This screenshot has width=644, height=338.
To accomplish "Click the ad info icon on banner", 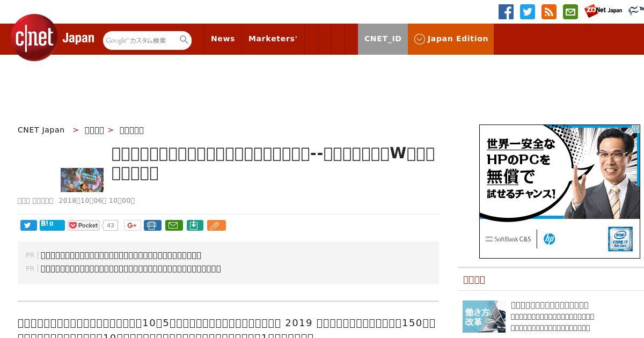I will click(635, 129).
